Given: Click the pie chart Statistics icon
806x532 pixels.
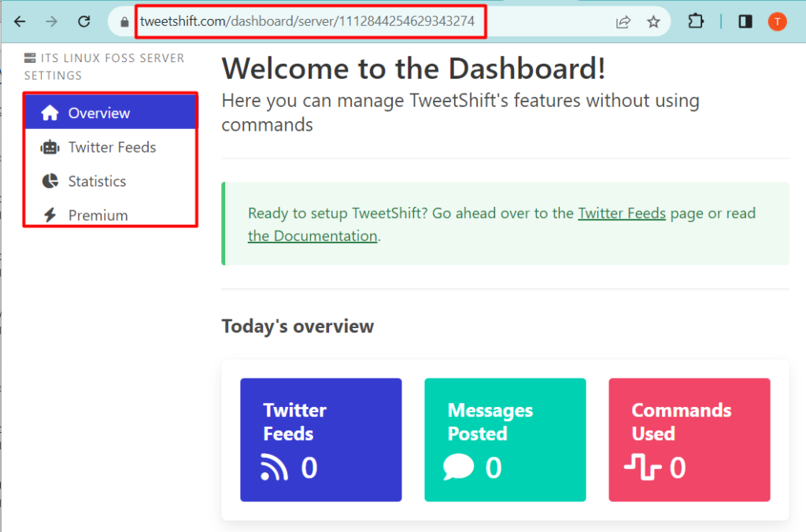Looking at the screenshot, I should click(50, 181).
